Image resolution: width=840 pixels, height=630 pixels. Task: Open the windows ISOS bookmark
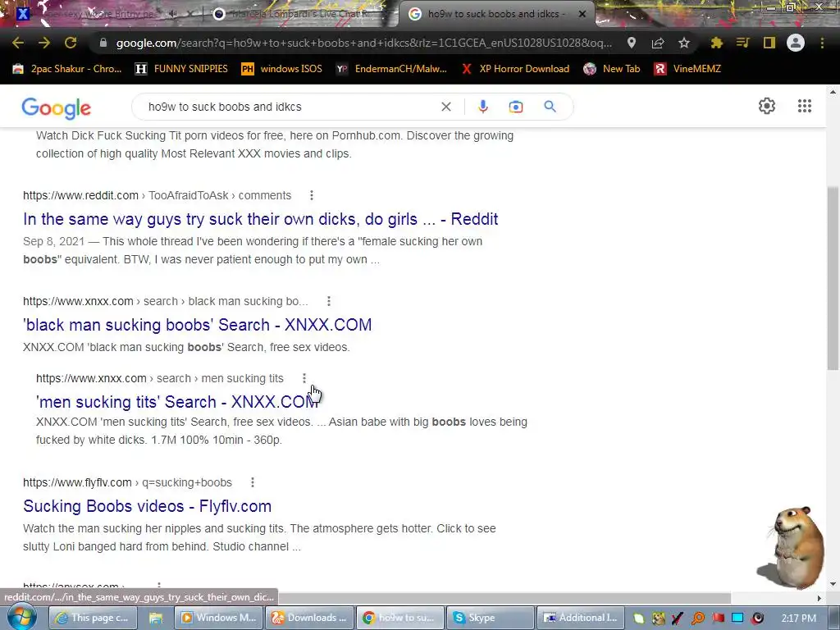coord(282,69)
